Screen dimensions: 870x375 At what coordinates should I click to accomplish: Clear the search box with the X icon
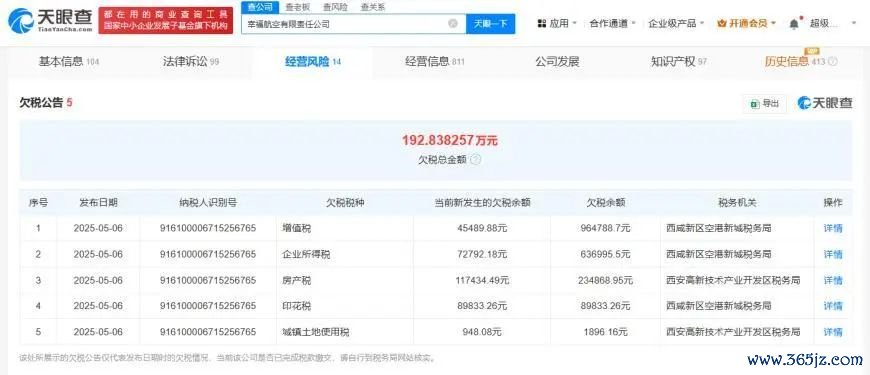[453, 23]
